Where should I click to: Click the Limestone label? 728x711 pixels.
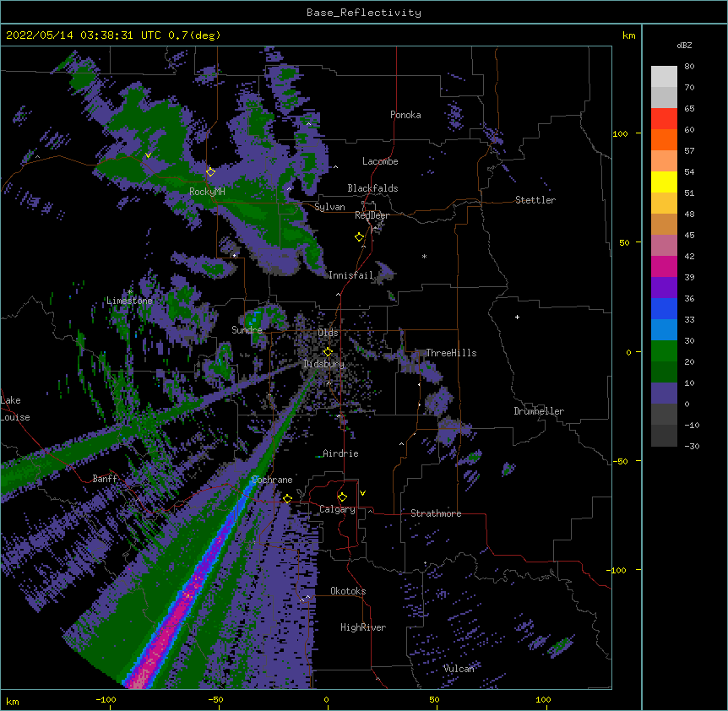click(129, 301)
